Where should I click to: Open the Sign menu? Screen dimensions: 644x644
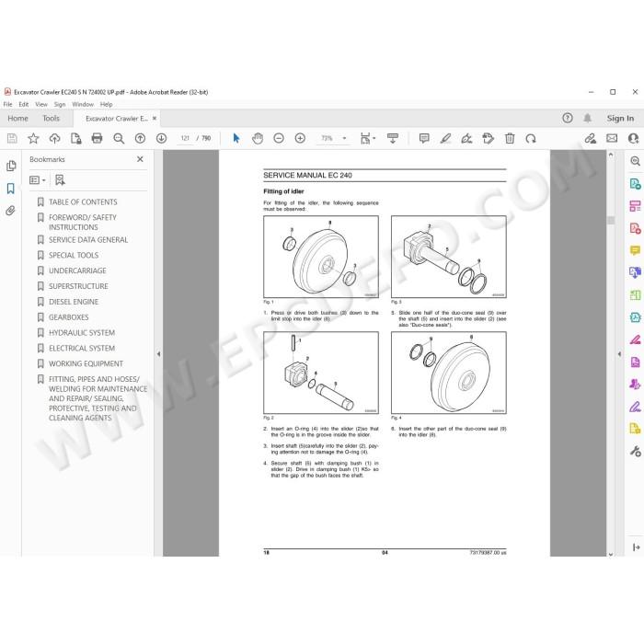[60, 104]
